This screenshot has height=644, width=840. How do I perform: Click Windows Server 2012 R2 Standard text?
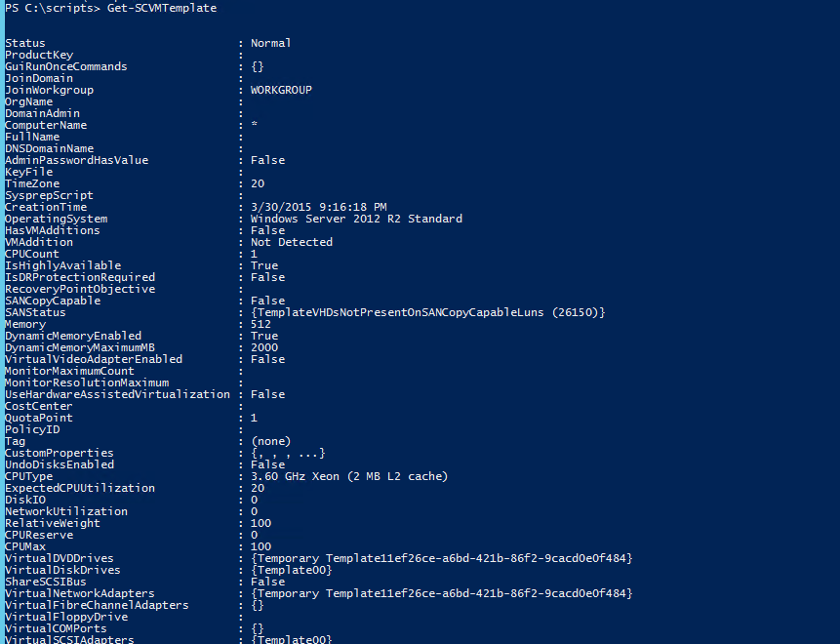click(x=356, y=219)
